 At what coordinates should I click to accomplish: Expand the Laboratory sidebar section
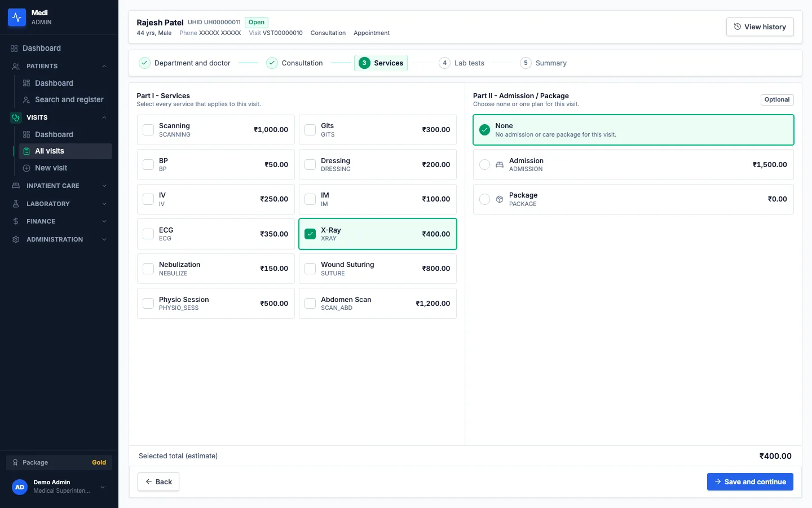[x=59, y=204]
